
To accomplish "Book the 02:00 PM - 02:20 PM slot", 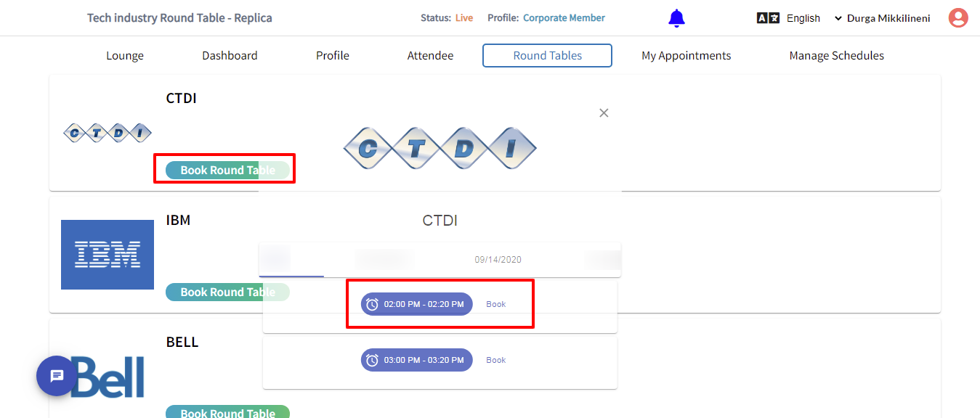I will (x=496, y=304).
